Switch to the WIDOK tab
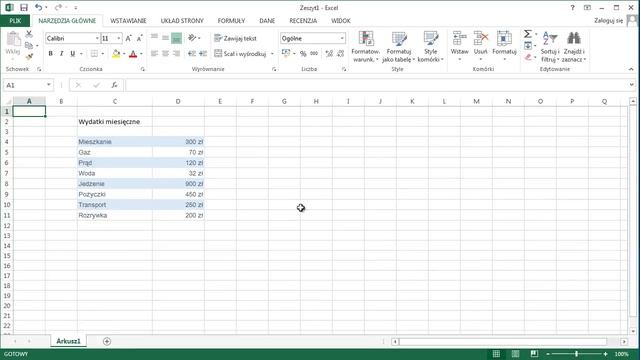This screenshot has height=360, width=640. 340,21
